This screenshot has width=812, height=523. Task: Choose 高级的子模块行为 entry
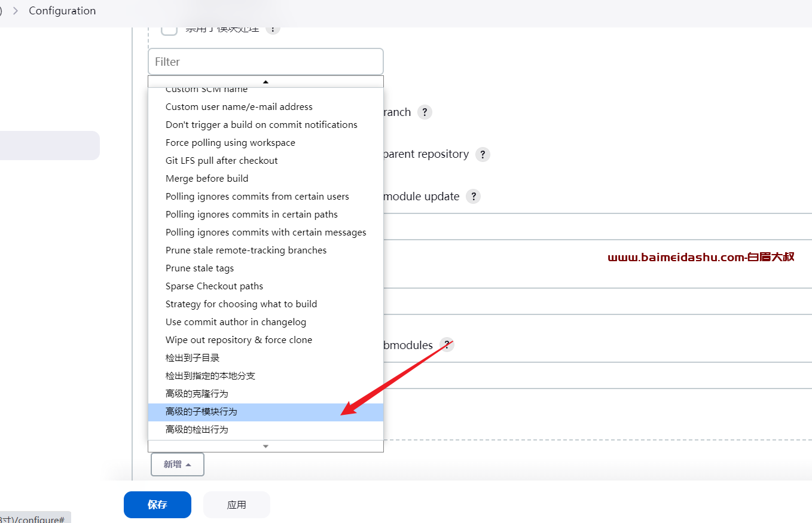tap(265, 412)
